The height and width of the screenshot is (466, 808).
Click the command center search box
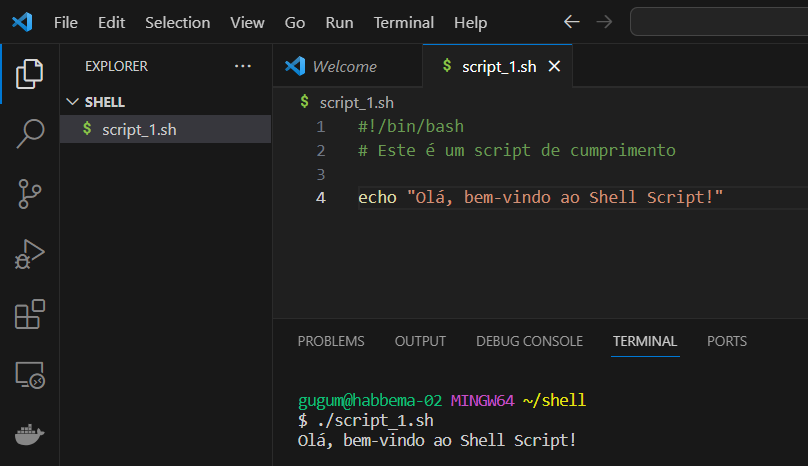(x=718, y=22)
